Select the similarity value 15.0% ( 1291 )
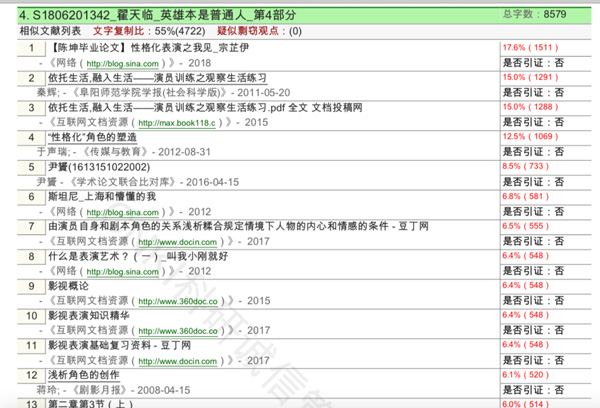Image resolution: width=600 pixels, height=408 pixels. 530,77
